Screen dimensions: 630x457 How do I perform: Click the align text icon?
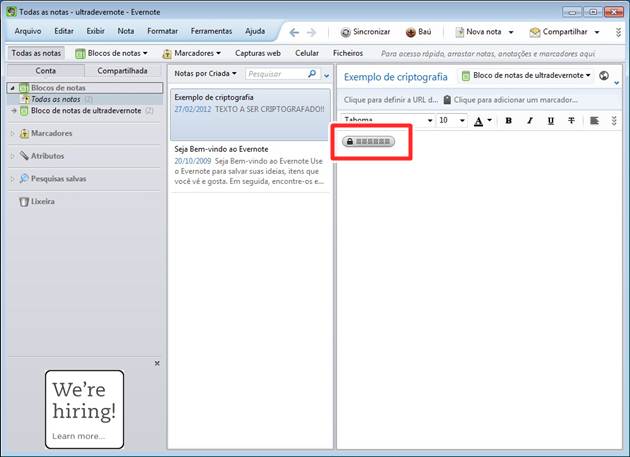point(594,121)
